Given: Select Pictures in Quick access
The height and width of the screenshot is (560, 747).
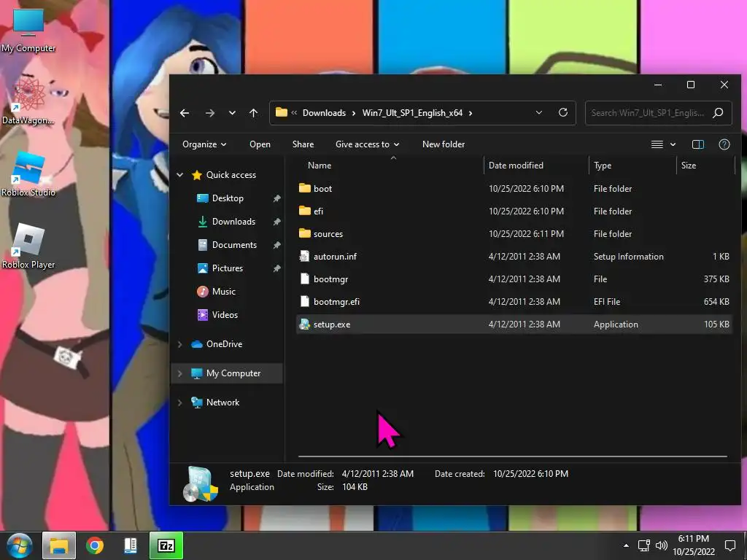Looking at the screenshot, I should point(228,268).
